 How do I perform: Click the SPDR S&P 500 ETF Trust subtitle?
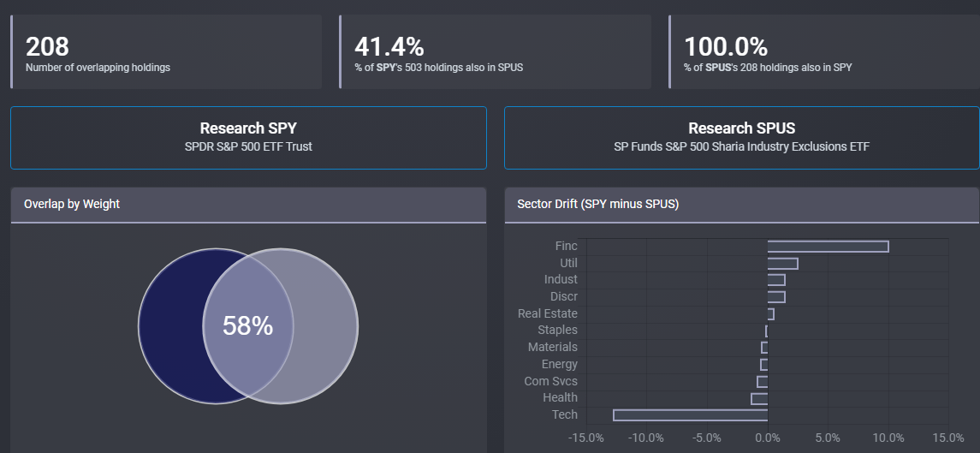tap(248, 147)
